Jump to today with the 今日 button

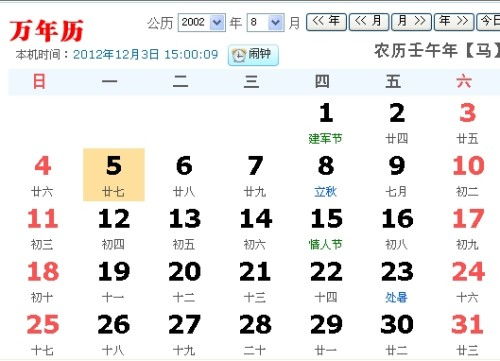tap(488, 22)
